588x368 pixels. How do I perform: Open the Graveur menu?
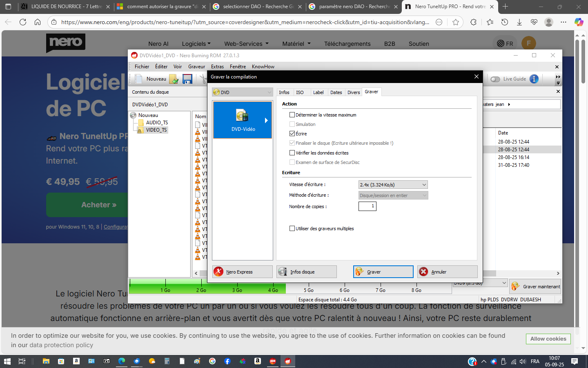click(196, 67)
